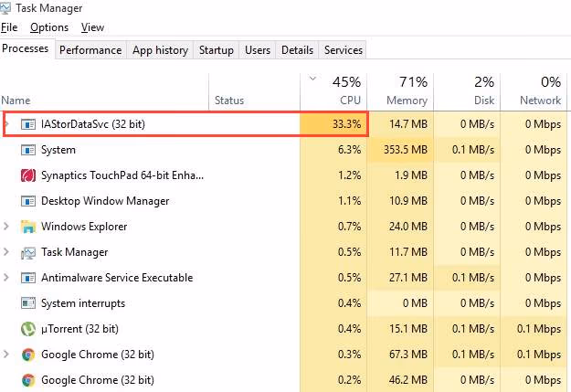Switch to the Startup tab
Viewport: 571px width, 392px height.
click(x=216, y=50)
